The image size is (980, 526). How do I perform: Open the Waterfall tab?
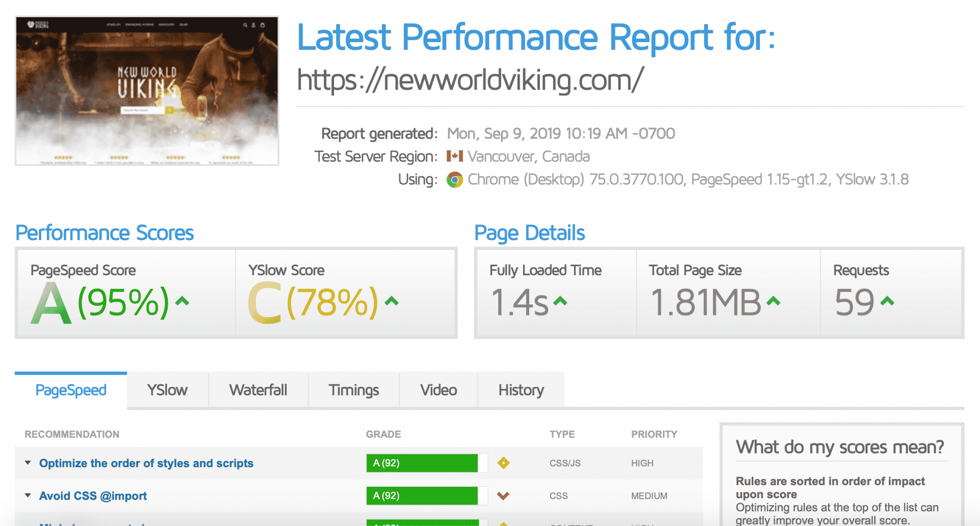[x=258, y=390]
